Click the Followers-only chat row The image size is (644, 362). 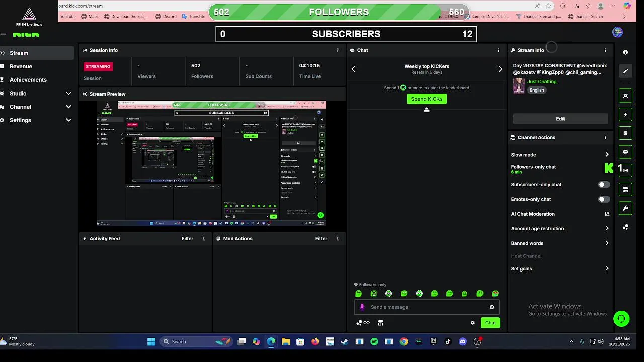(x=560, y=169)
